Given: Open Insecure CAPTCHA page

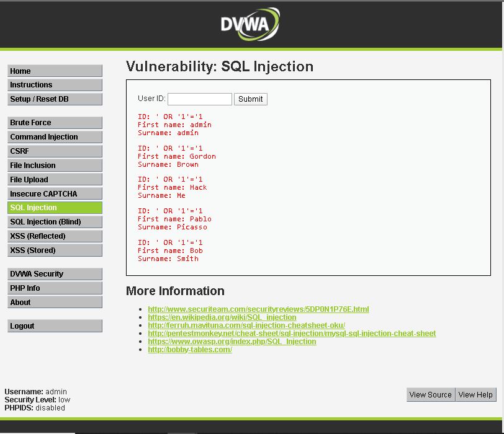Looking at the screenshot, I should [55, 194].
